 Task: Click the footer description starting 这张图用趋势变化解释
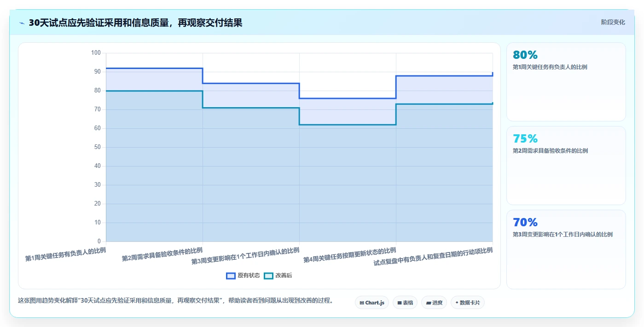pyautogui.click(x=175, y=300)
